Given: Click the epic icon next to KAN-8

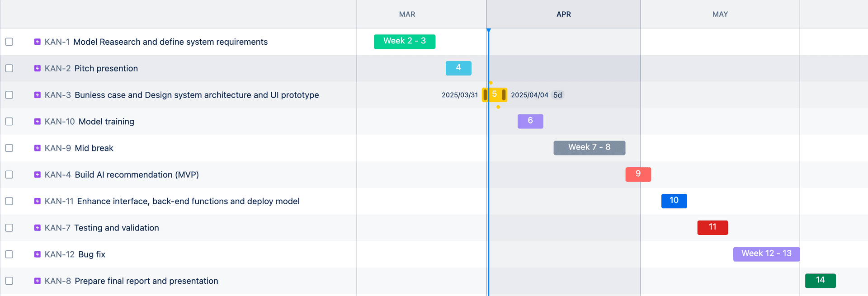Looking at the screenshot, I should click(38, 281).
